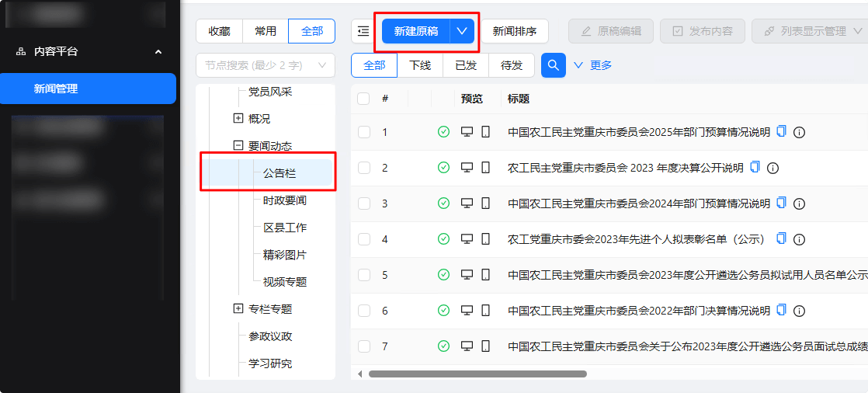Viewport: 868px width, 393px height.
Task: Switch to the 收藏 tab
Action: pos(219,31)
